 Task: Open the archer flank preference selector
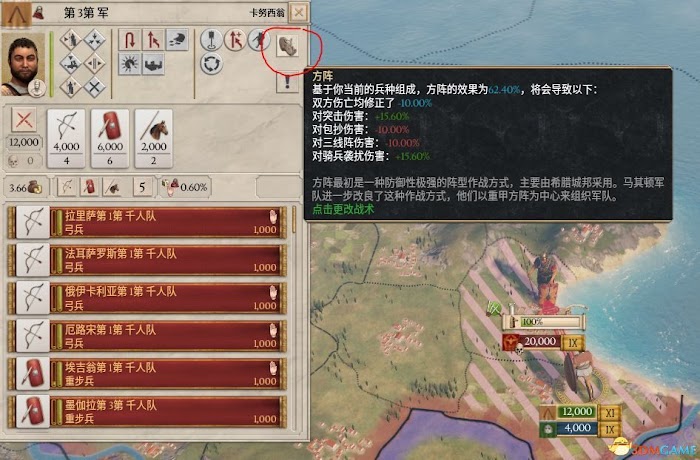[x=67, y=187]
